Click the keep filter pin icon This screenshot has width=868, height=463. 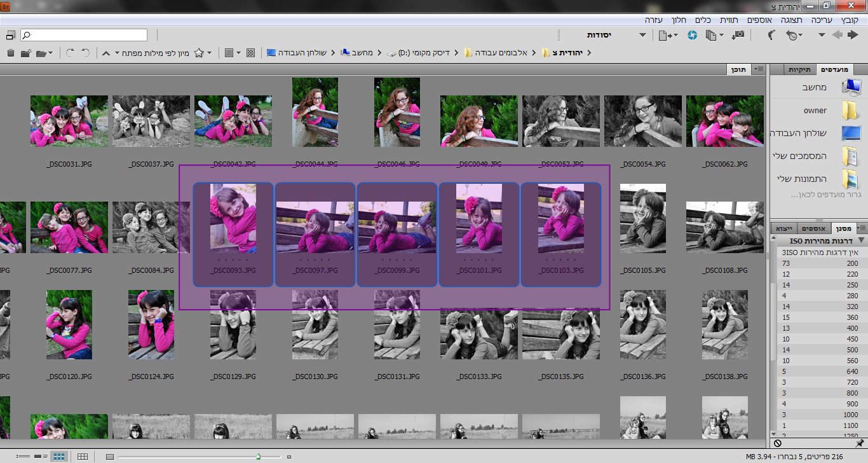tap(860, 443)
